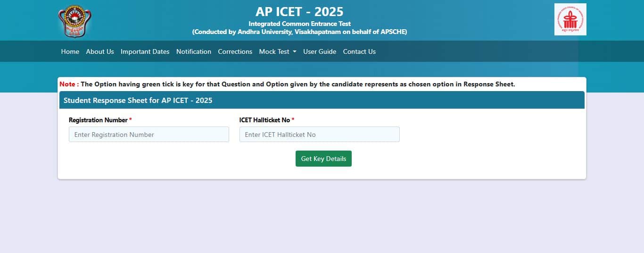
Task: Open the Home nav link
Action: tap(70, 51)
